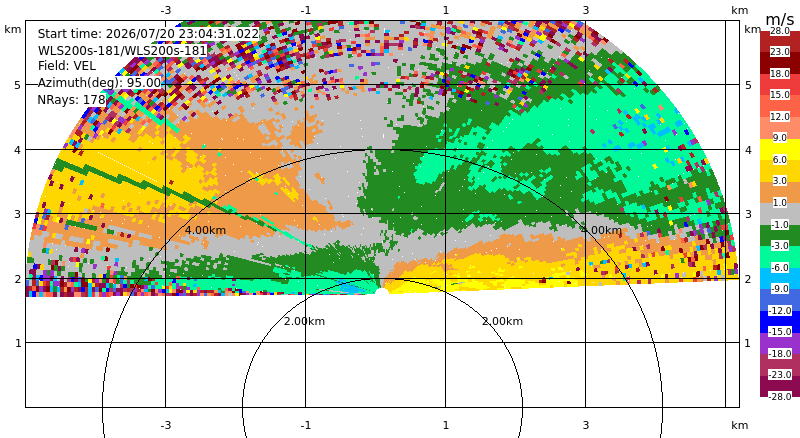Click the top axis tick label 3

pyautogui.click(x=586, y=10)
